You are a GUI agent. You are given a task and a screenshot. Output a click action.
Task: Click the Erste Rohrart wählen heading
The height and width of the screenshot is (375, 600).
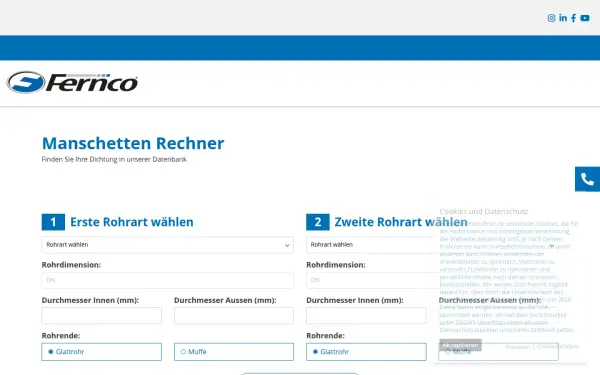click(132, 222)
